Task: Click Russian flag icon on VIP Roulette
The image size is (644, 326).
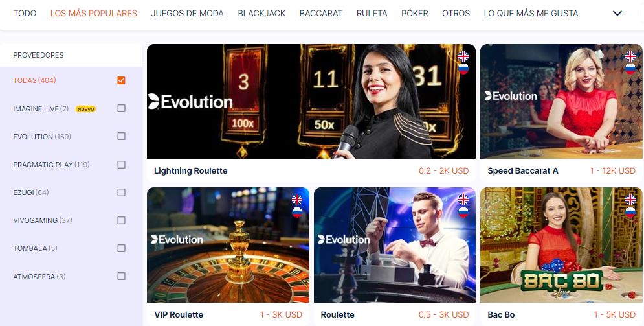Action: [297, 212]
